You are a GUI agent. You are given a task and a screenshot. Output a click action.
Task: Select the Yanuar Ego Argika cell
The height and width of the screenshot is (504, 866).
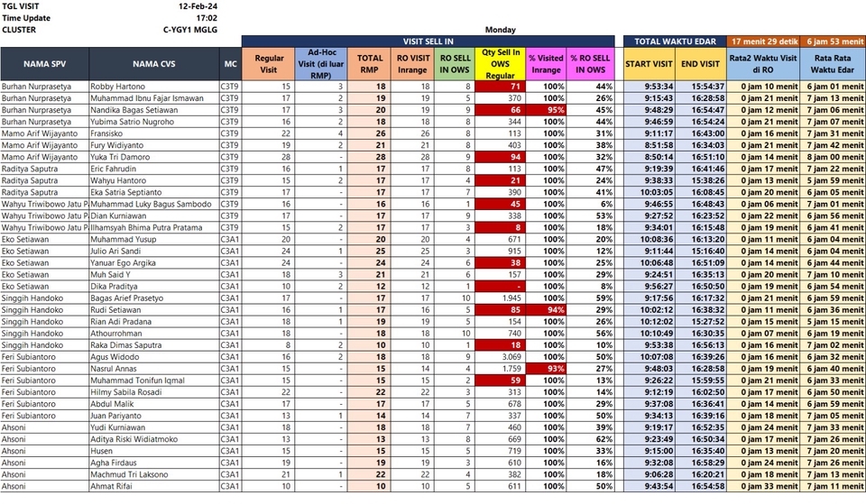tap(154, 262)
